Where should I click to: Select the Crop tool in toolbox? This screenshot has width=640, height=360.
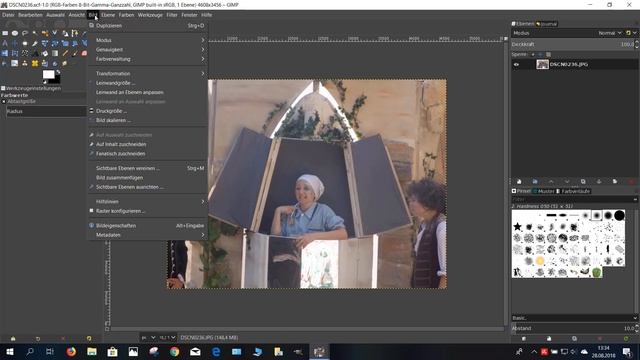point(35,43)
